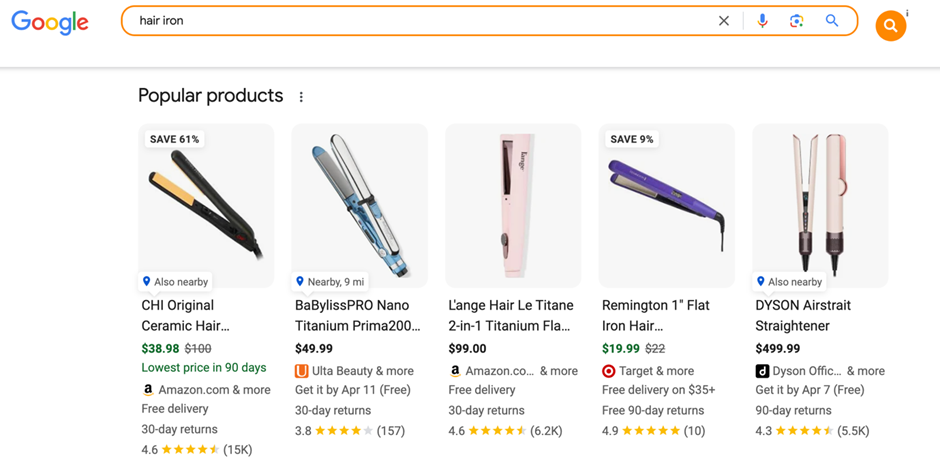Image resolution: width=940 pixels, height=463 pixels.
Task: Click the blue magnifier search icon
Action: pos(832,21)
